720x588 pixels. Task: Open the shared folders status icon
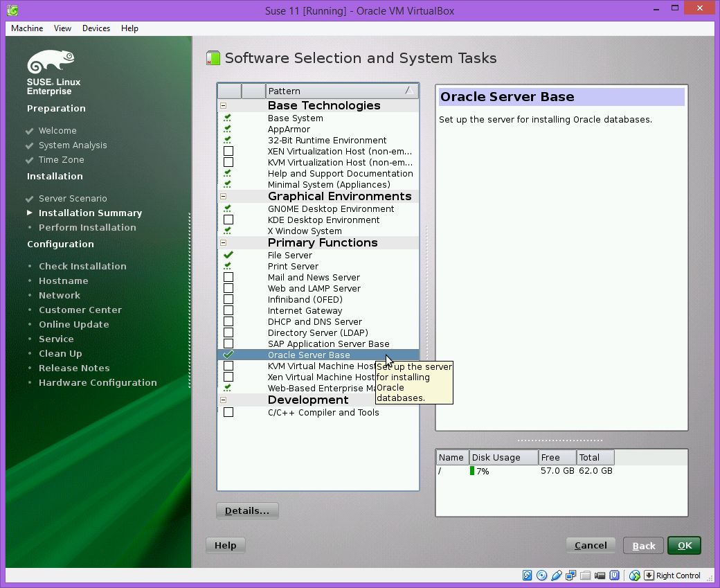point(585,575)
